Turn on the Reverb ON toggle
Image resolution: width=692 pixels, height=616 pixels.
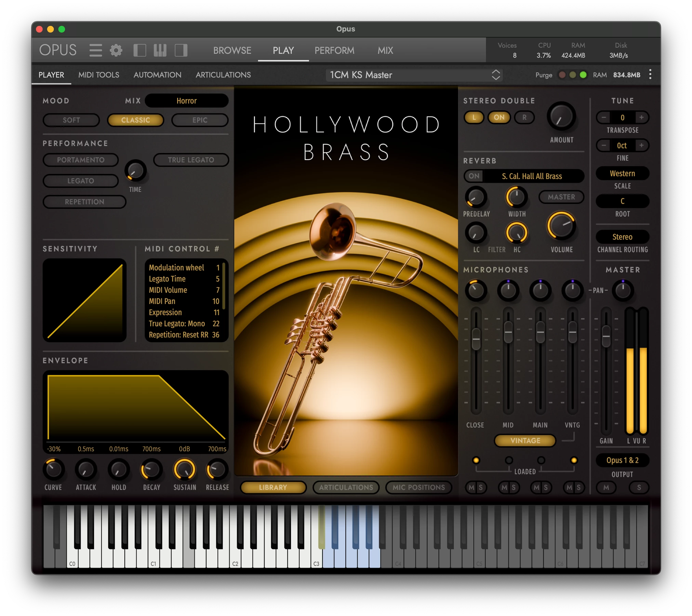pyautogui.click(x=474, y=176)
